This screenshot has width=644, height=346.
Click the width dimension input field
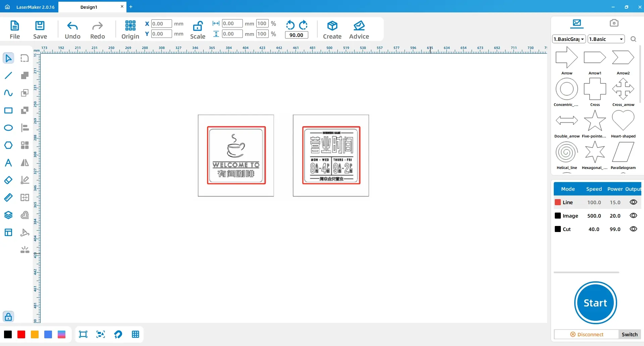pyautogui.click(x=232, y=23)
